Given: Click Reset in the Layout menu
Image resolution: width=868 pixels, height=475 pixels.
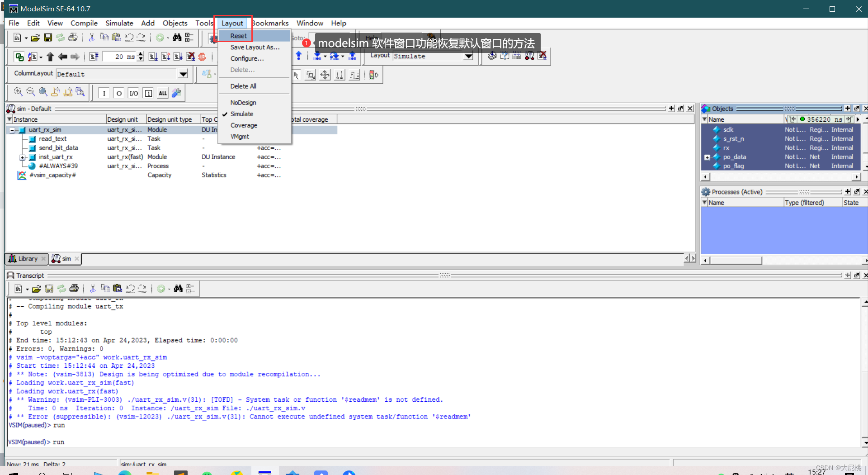Looking at the screenshot, I should click(254, 36).
